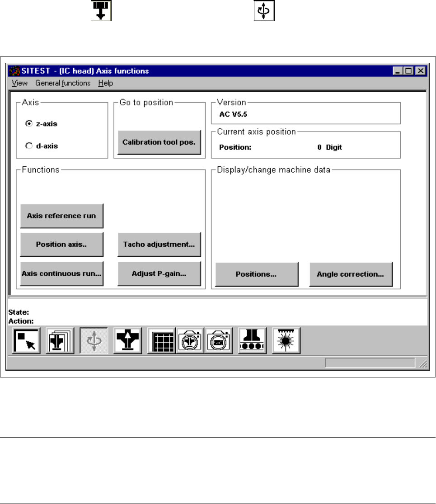The image size is (436, 504).
Task: Click the axis rotation icon above the window
Action: pos(264,10)
